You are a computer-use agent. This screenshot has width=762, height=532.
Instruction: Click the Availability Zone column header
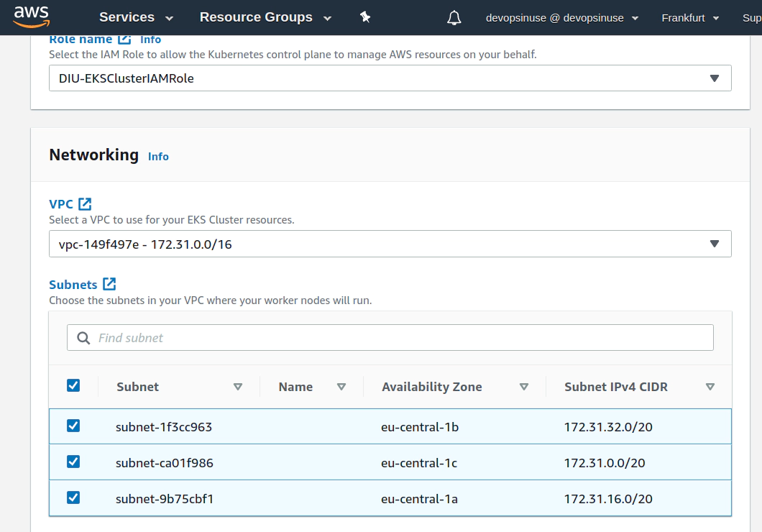432,387
